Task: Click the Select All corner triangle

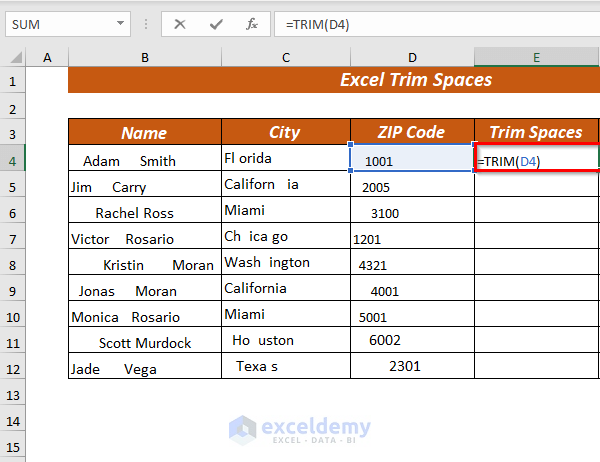Action: pyautogui.click(x=16, y=58)
